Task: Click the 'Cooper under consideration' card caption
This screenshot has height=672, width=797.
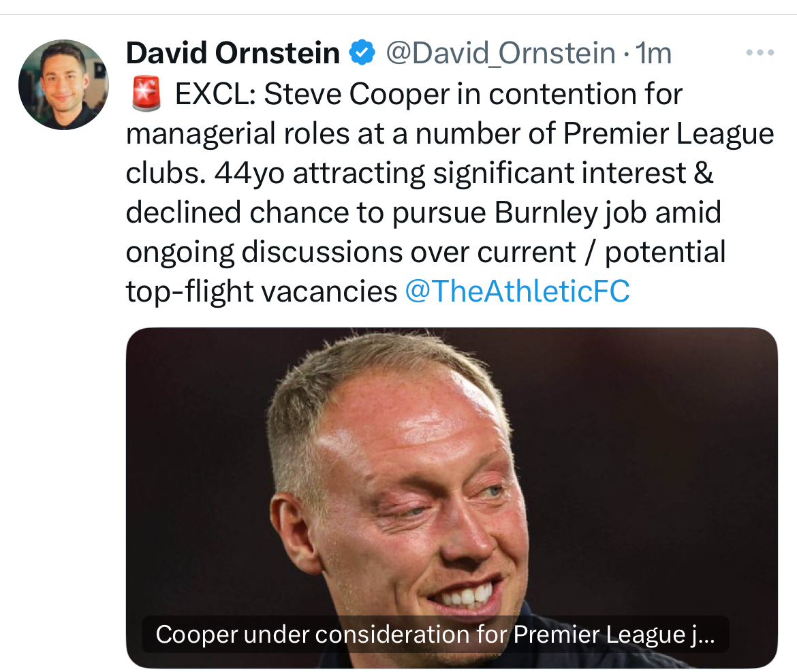Action: [x=435, y=635]
